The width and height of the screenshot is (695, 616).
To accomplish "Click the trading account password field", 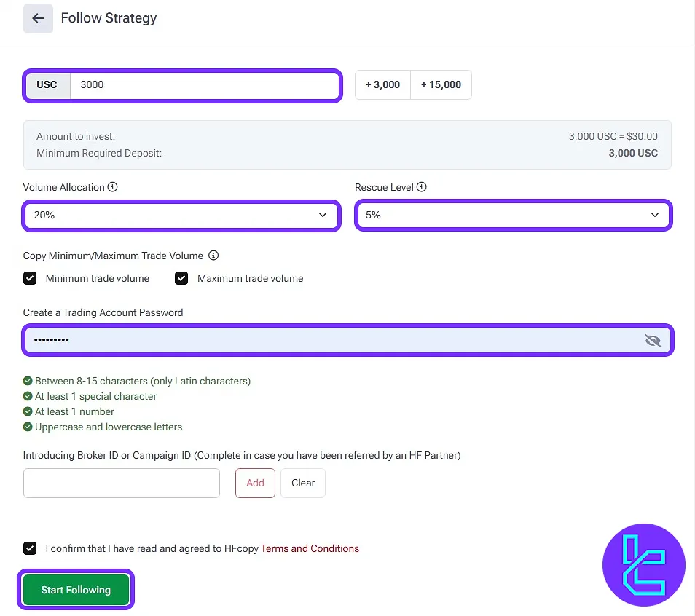I will tap(347, 340).
